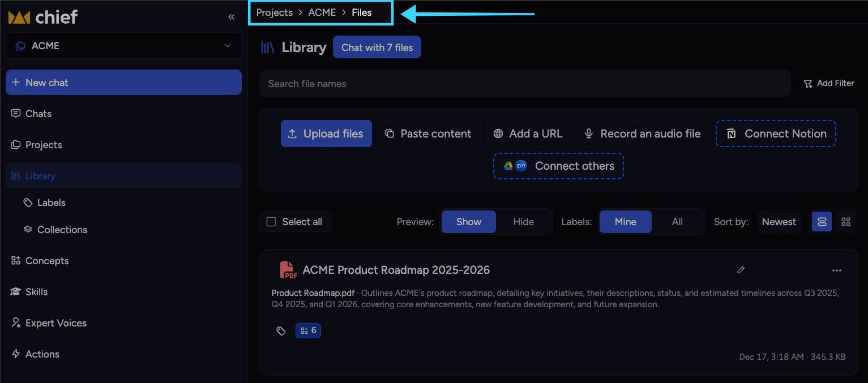Click the Chief logo
Viewport: 868px width, 383px height.
click(43, 17)
